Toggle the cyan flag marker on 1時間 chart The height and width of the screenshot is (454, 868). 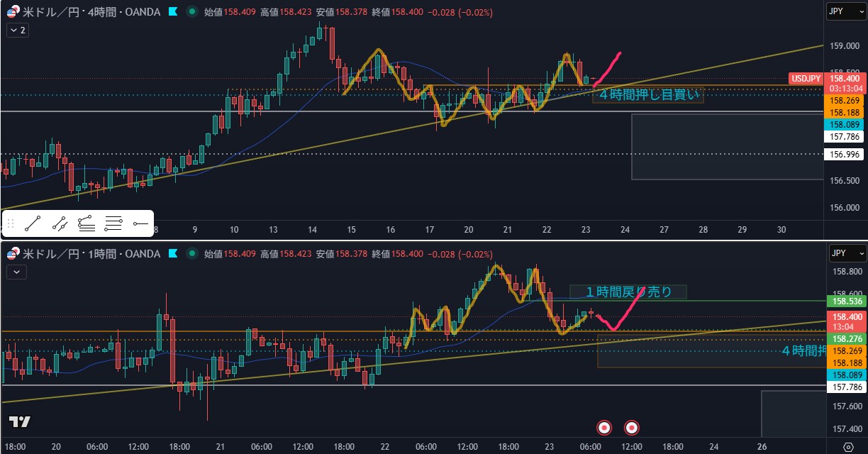coord(172,254)
